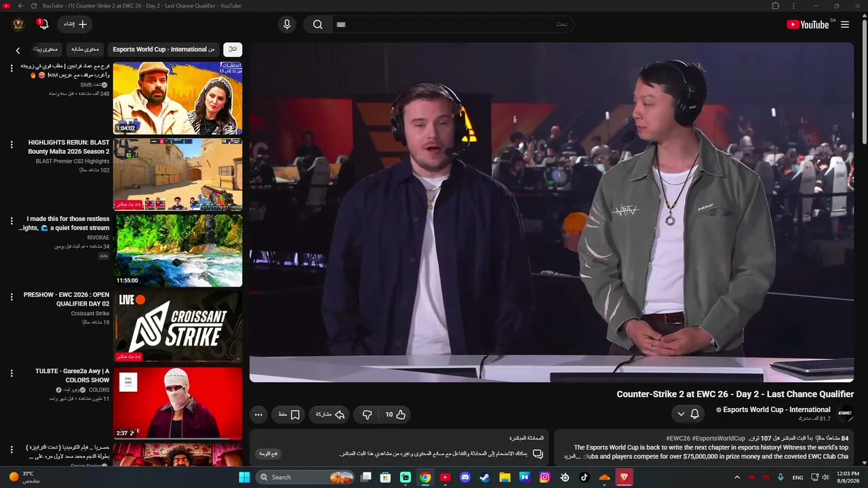Open the browser three-dot menu
Viewport: 868px width, 488px height.
coord(793,5)
